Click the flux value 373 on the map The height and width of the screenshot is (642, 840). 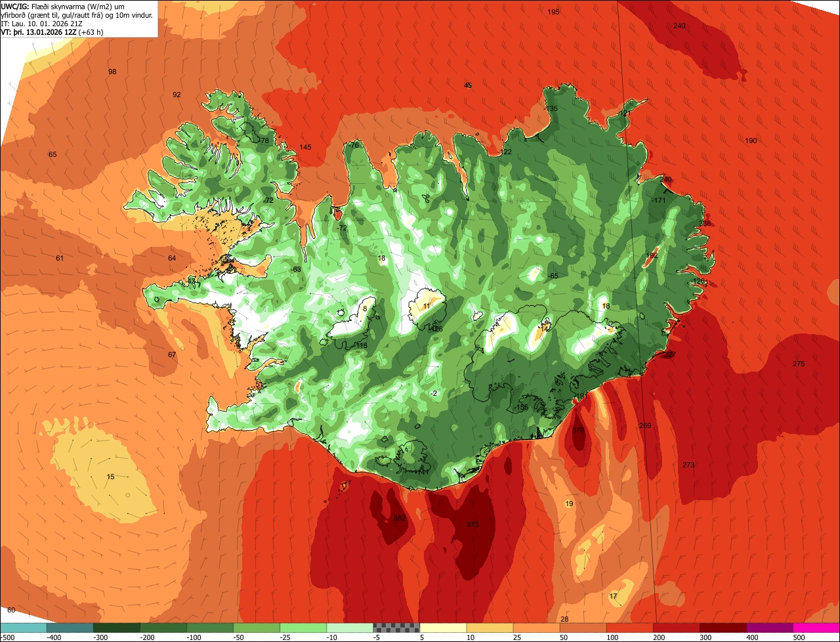[472, 524]
